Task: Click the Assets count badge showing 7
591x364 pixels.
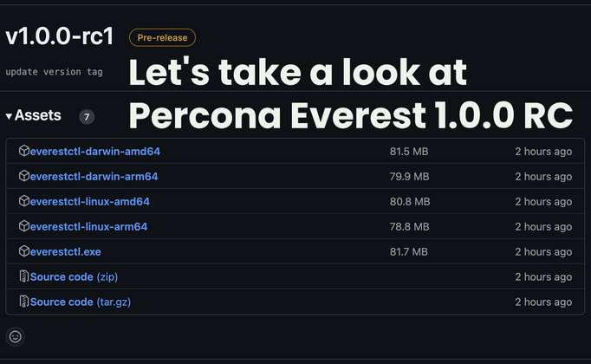Action: pyautogui.click(x=87, y=116)
